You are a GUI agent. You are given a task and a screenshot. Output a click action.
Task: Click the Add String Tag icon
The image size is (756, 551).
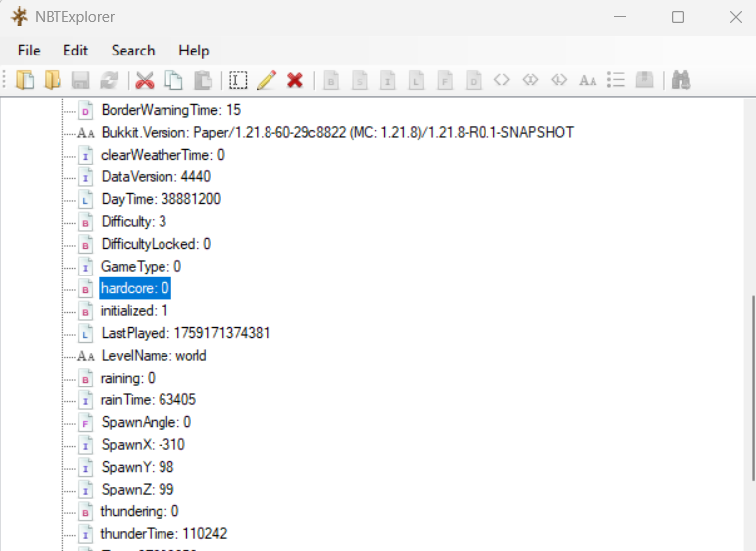click(x=588, y=80)
